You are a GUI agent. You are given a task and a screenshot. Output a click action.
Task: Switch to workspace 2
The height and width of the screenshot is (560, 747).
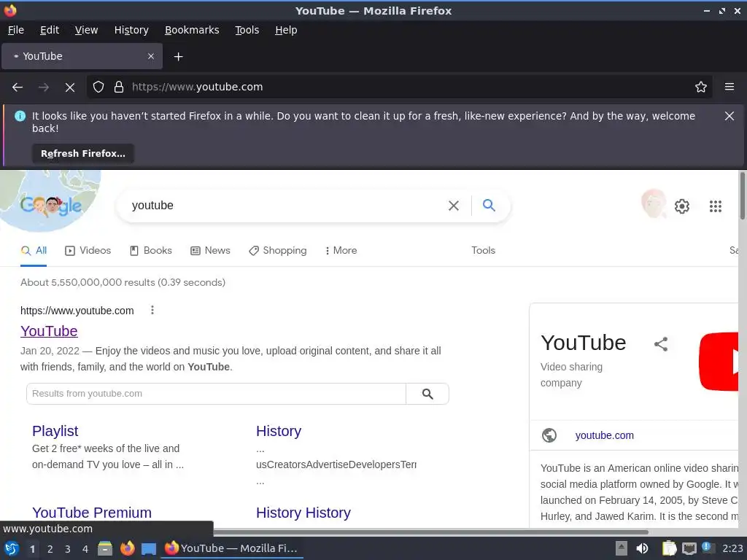pyautogui.click(x=50, y=549)
